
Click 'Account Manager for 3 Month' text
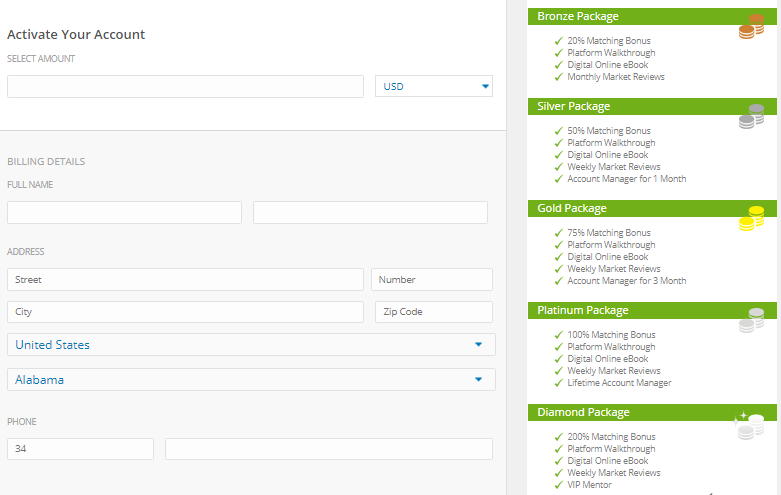pos(627,281)
